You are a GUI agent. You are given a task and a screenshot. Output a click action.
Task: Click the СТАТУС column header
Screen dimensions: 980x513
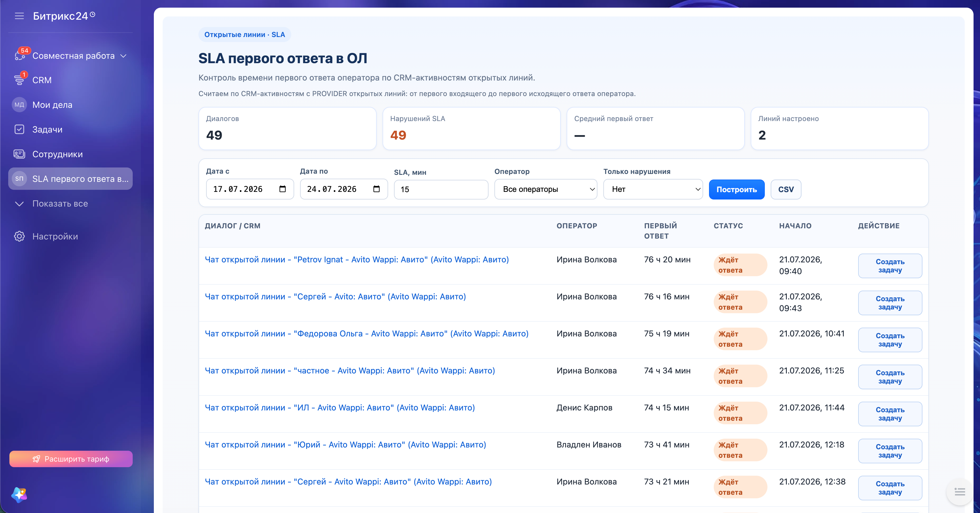[728, 226]
